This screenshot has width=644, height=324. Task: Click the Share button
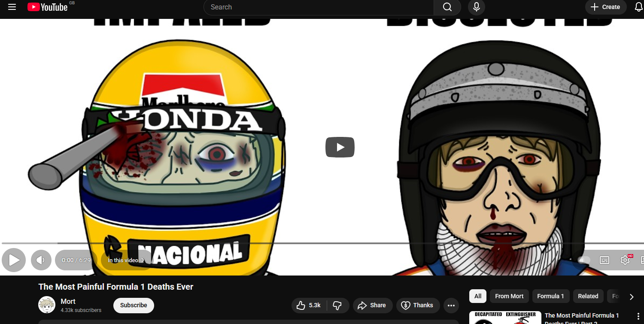[x=372, y=305]
